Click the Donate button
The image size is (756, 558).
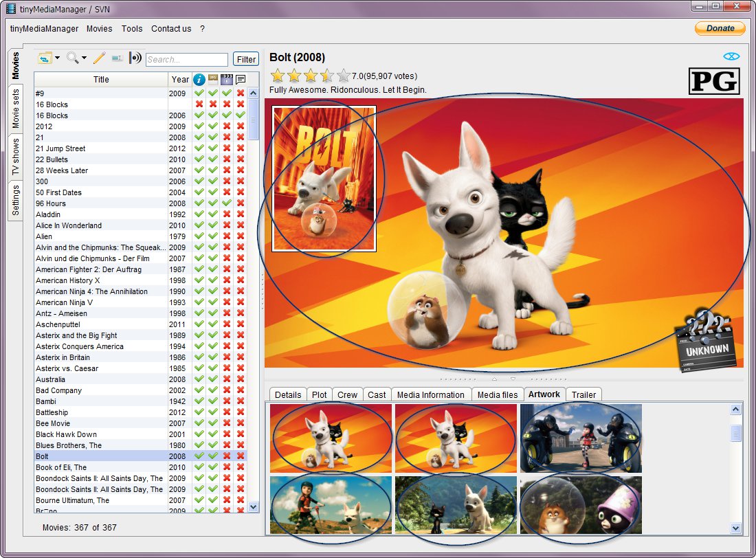(720, 28)
